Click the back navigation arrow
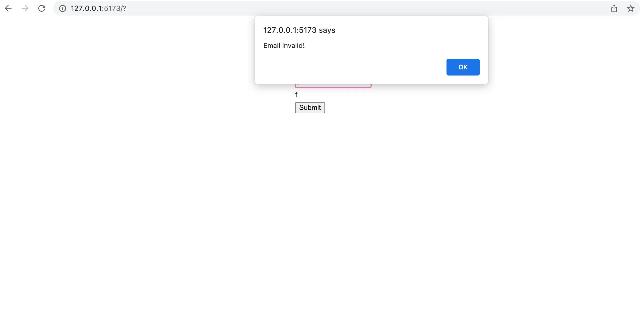Viewport: 644px width, 326px height. (x=9, y=8)
